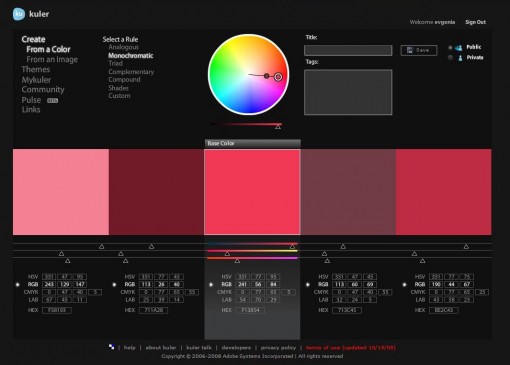
Task: Select the Custom rule
Action: tap(119, 96)
